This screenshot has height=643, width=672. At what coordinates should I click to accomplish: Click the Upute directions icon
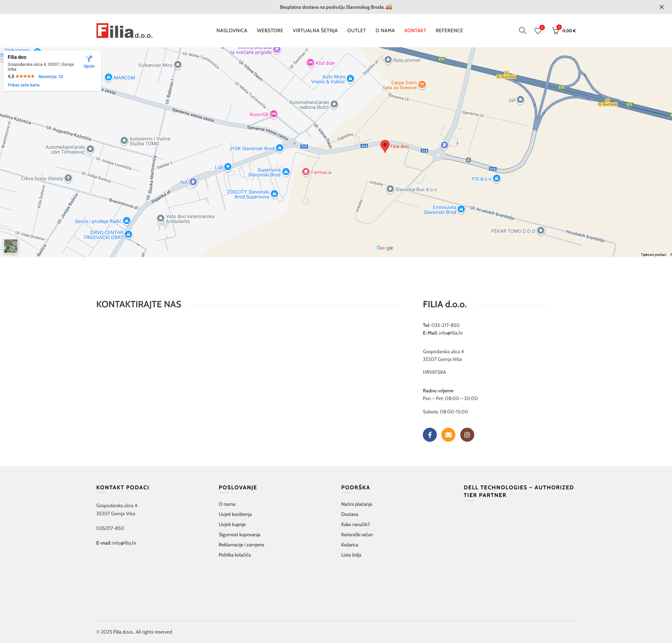coord(89,61)
